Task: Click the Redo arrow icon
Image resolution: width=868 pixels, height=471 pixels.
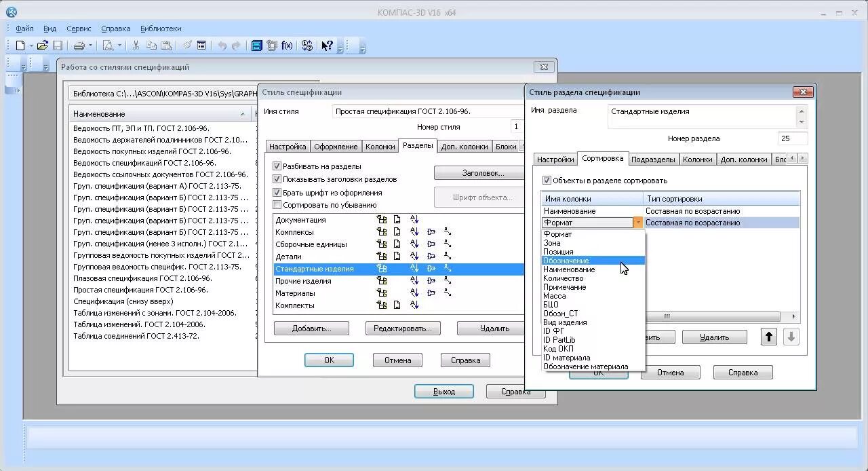Action: (x=237, y=45)
